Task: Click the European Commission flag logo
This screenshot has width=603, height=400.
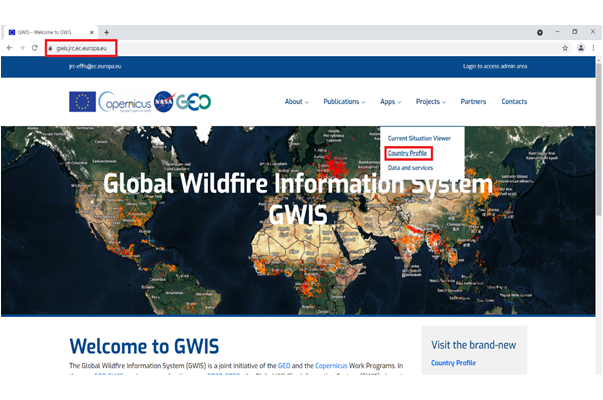Action: [82, 102]
